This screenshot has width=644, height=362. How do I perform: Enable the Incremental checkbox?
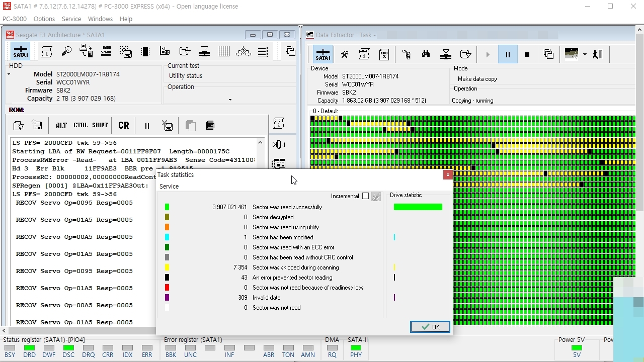click(x=365, y=196)
